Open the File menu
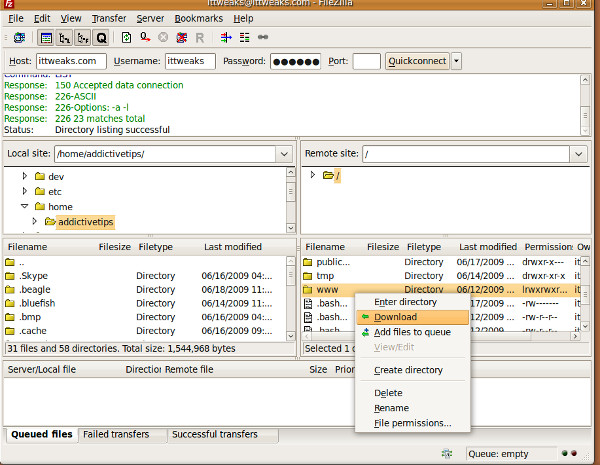 [x=16, y=18]
